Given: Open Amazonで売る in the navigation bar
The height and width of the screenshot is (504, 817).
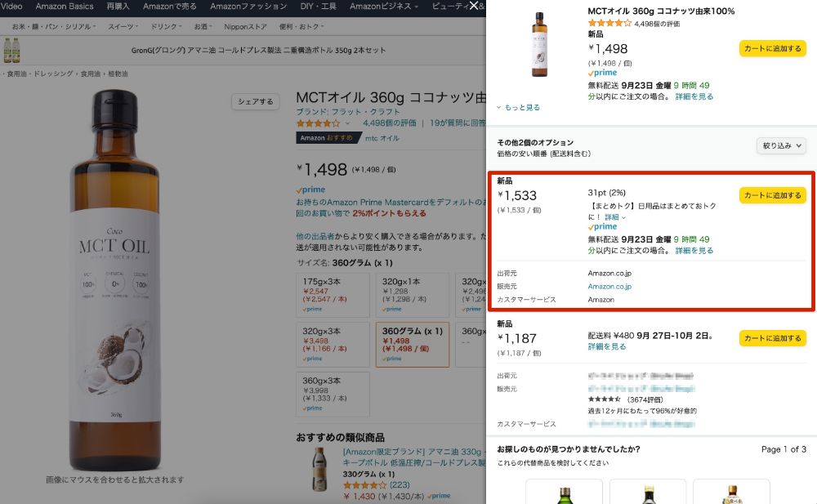Looking at the screenshot, I should pyautogui.click(x=170, y=7).
